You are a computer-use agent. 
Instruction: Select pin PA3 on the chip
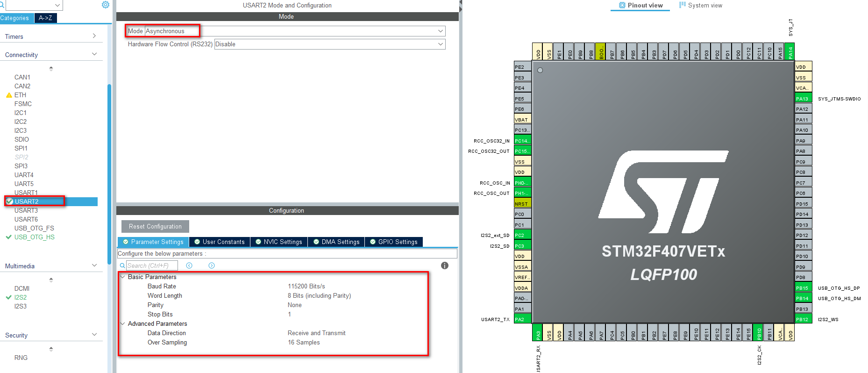(x=537, y=332)
